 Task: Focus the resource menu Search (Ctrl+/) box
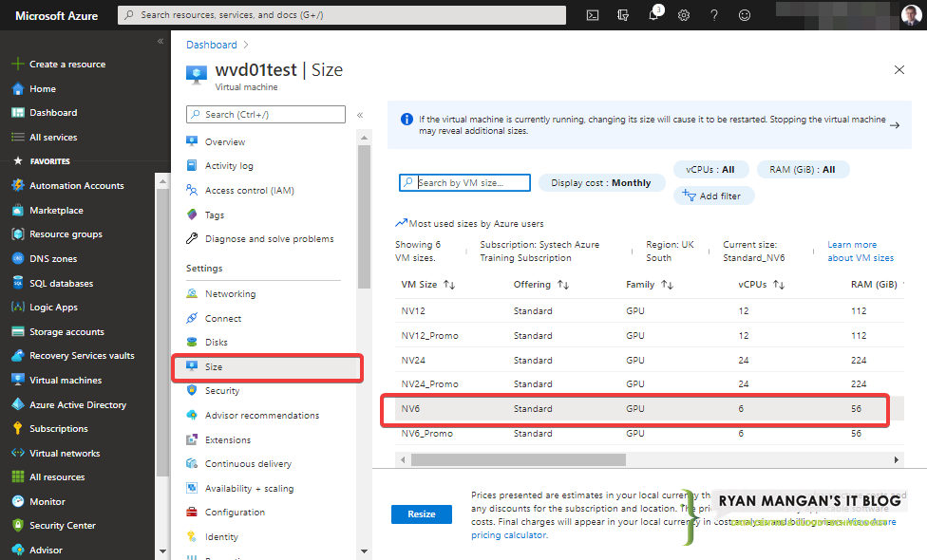pyautogui.click(x=265, y=115)
